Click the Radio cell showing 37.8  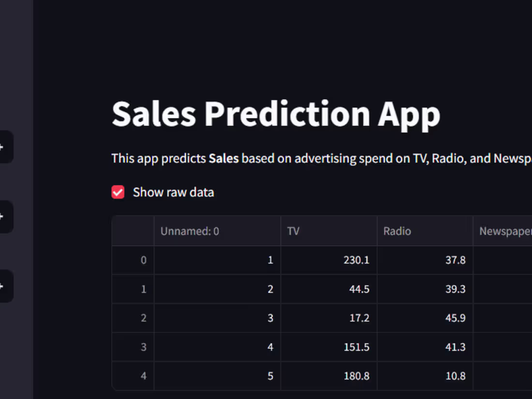pos(425,260)
